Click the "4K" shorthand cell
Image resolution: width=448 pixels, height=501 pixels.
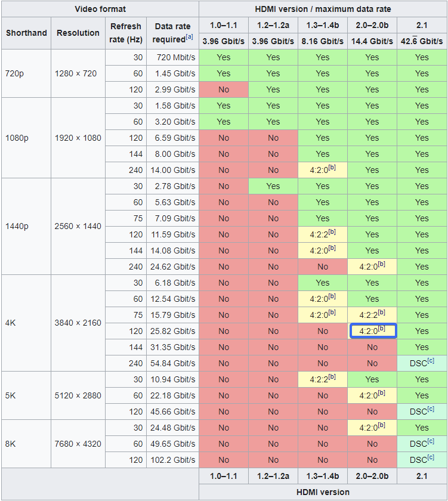click(x=26, y=323)
